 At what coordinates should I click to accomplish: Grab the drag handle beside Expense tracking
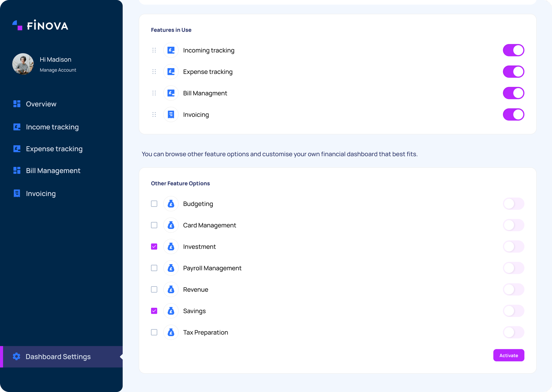coord(154,72)
